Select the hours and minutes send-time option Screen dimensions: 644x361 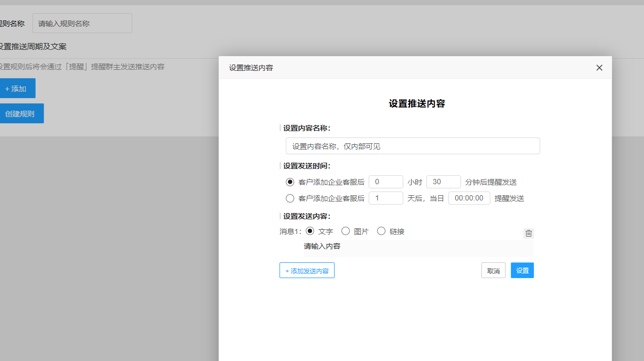(x=290, y=182)
